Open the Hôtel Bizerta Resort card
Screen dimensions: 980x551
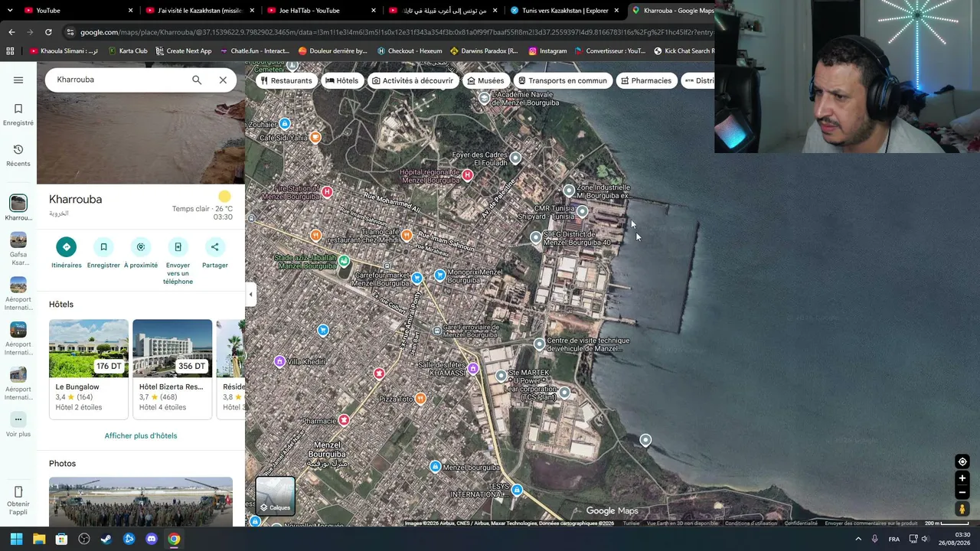(x=172, y=369)
